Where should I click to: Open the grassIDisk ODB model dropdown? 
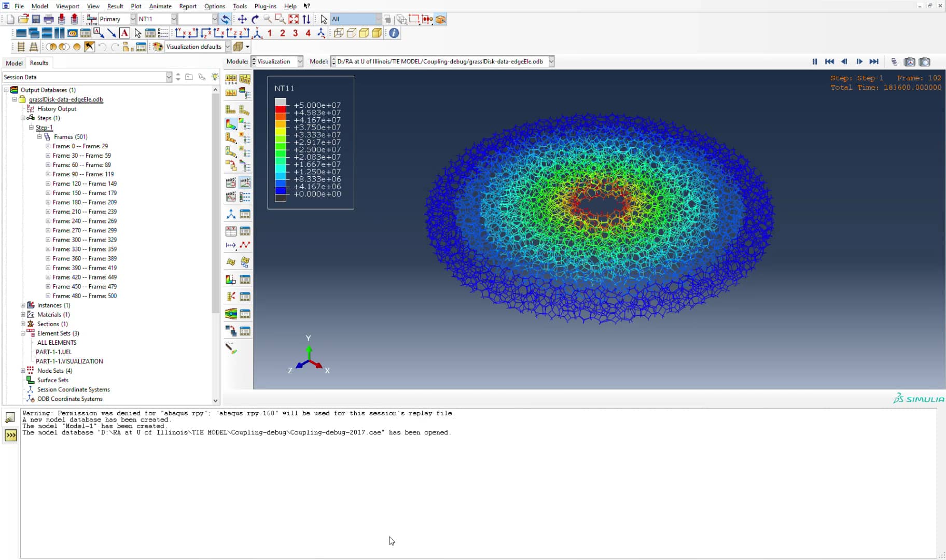pyautogui.click(x=551, y=61)
